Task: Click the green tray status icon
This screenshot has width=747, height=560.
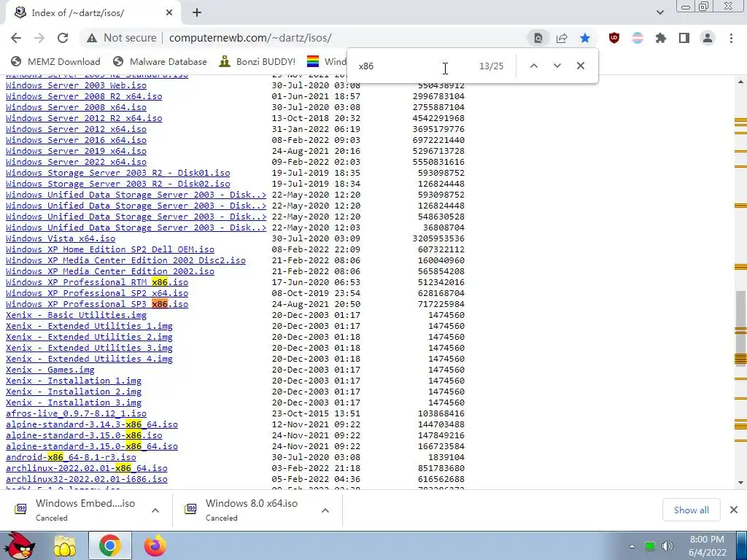Action: pyautogui.click(x=650, y=545)
